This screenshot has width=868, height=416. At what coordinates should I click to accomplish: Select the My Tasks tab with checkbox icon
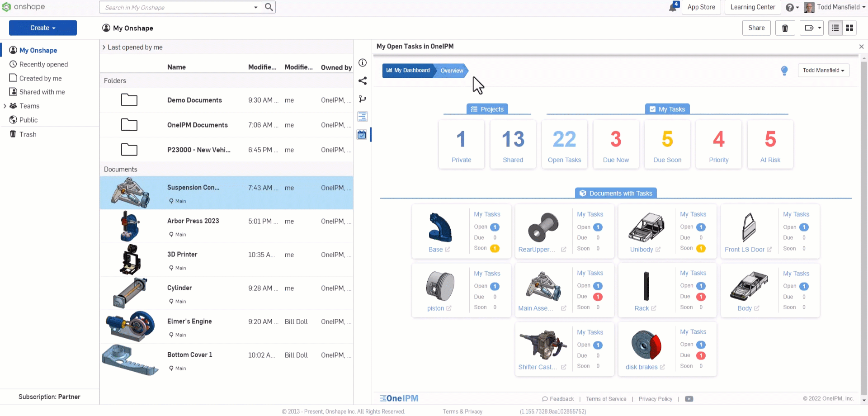click(x=667, y=109)
